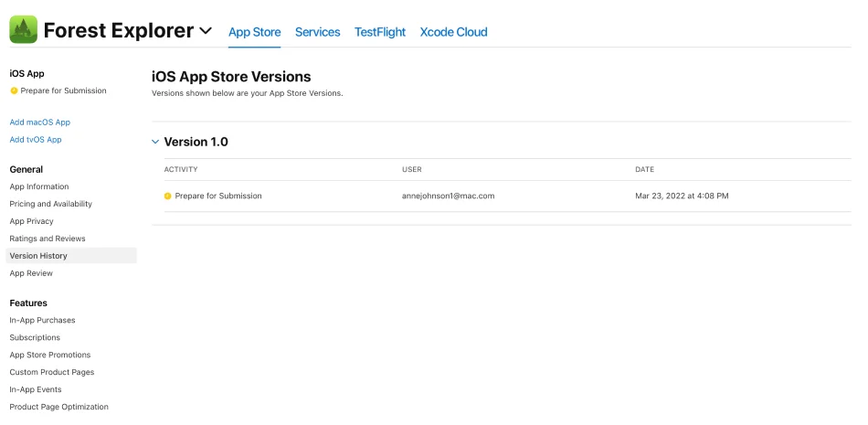Collapse the Version 1.0 section chevron
Image resolution: width=868 pixels, height=425 pixels.
pos(155,142)
